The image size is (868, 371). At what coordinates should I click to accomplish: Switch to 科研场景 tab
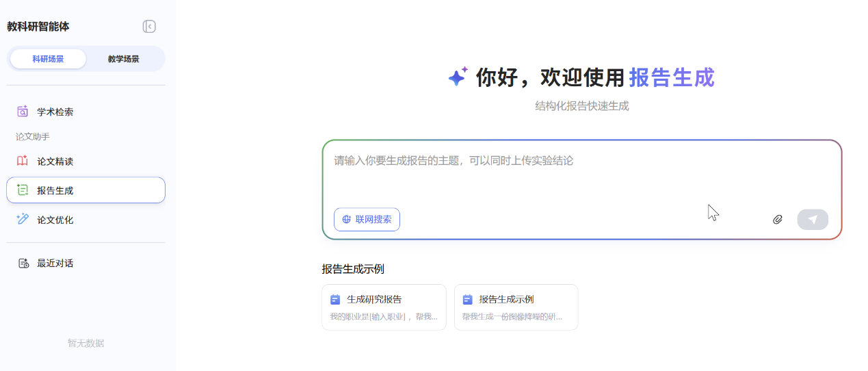point(48,59)
